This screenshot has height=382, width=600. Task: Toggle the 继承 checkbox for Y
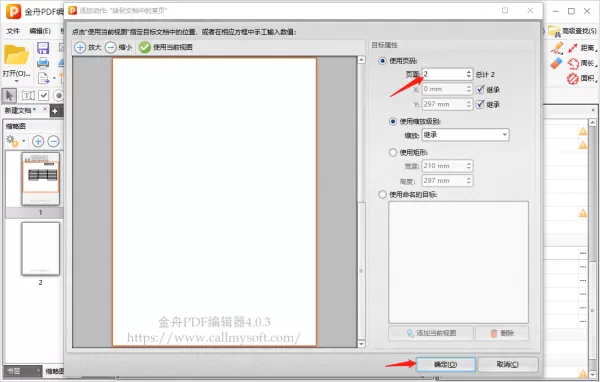coord(480,104)
